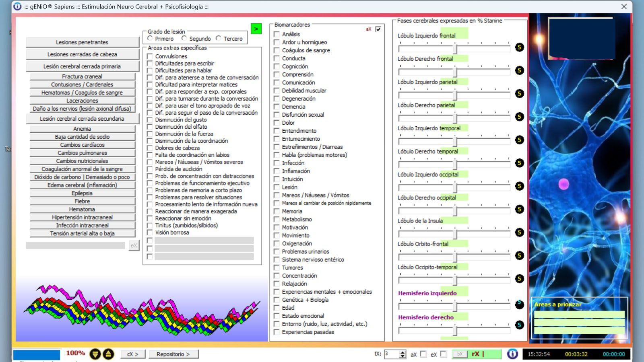Image resolution: width=644 pixels, height=362 pixels.
Task: Click the gray text field left of eX
Action: pos(75,245)
